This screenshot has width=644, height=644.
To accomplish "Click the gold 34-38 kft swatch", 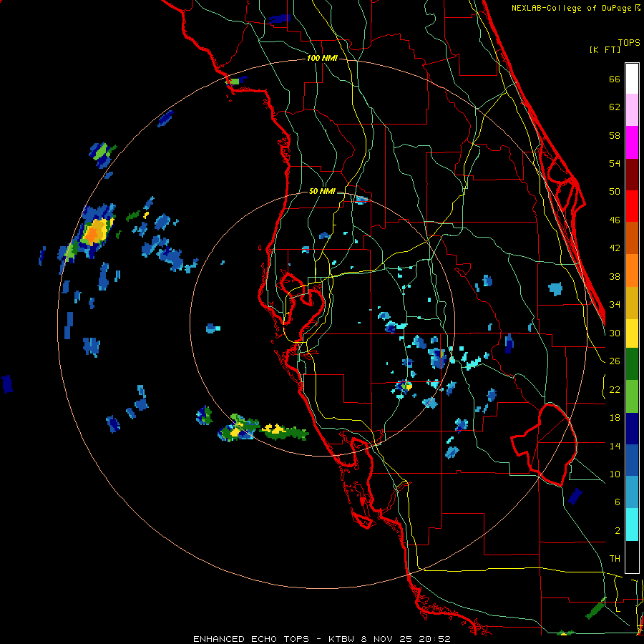I will (632, 303).
